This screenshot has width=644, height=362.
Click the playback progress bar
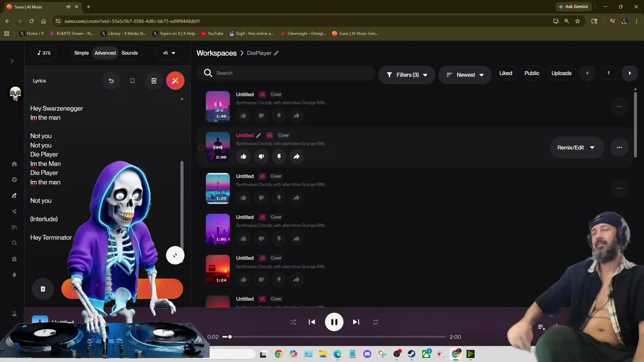click(x=334, y=337)
